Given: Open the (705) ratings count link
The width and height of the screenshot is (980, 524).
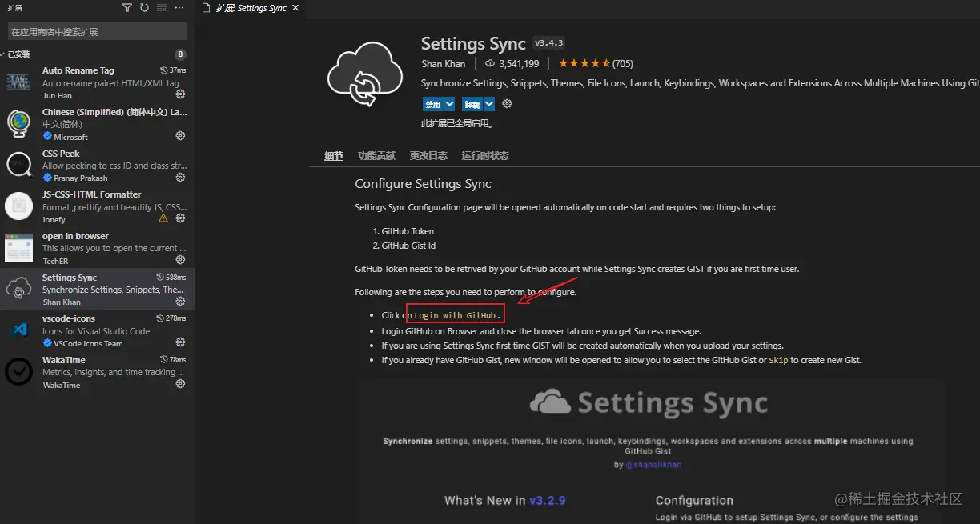Looking at the screenshot, I should [623, 63].
